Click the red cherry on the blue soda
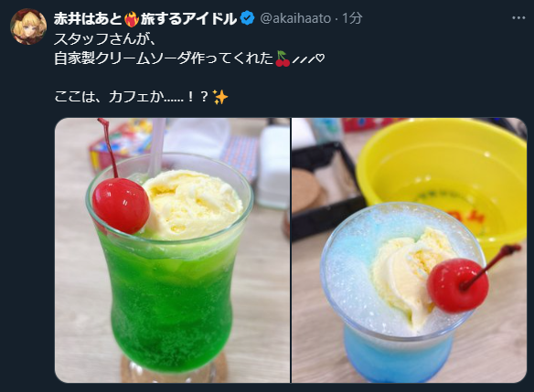The image size is (534, 392). point(457,285)
